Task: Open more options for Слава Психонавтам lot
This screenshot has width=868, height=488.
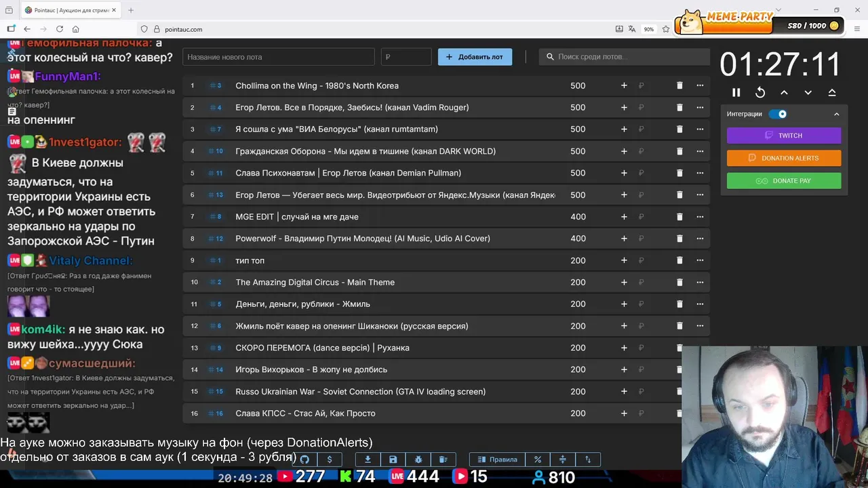Action: click(700, 173)
